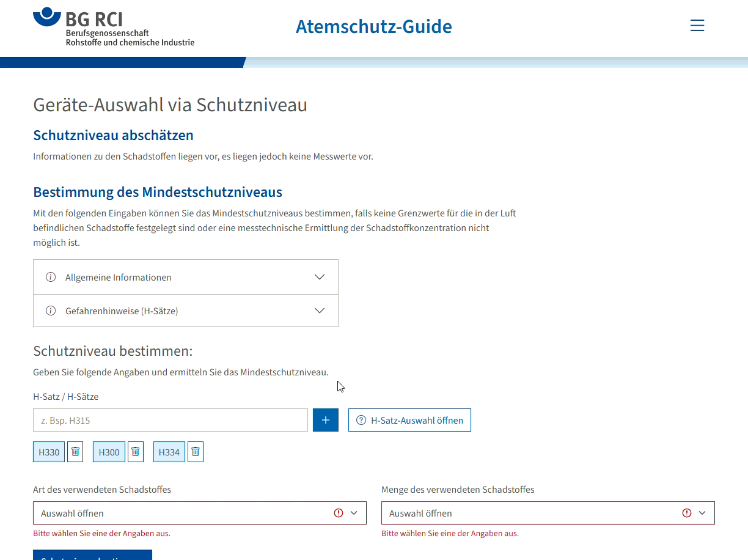This screenshot has height=560, width=748.
Task: Click trash icon next to H334
Action: click(x=196, y=452)
